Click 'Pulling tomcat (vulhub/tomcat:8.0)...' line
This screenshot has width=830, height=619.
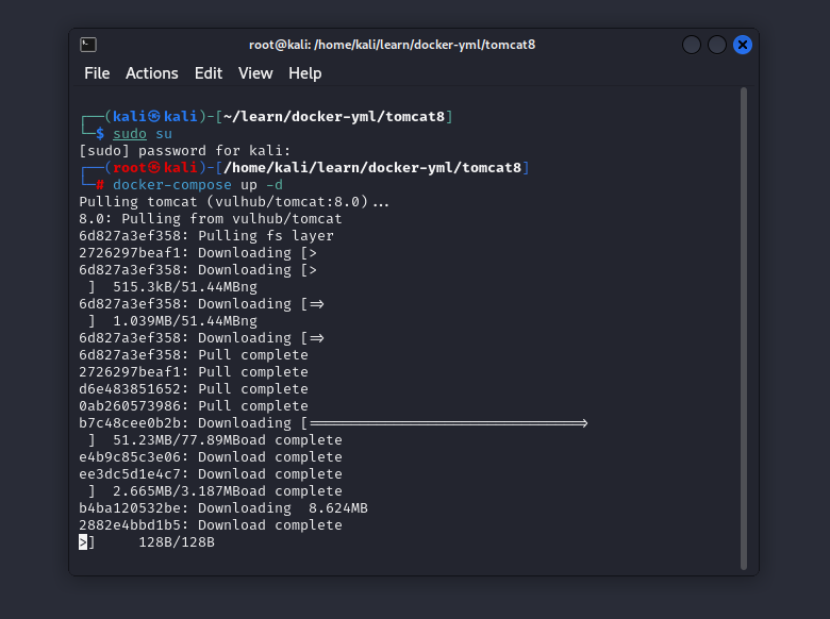click(x=234, y=202)
